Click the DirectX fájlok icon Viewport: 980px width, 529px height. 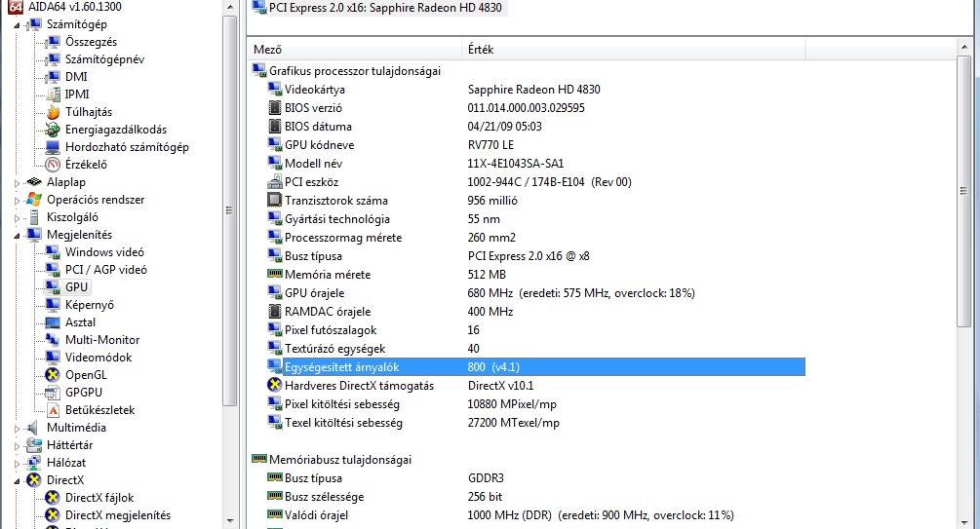53,497
